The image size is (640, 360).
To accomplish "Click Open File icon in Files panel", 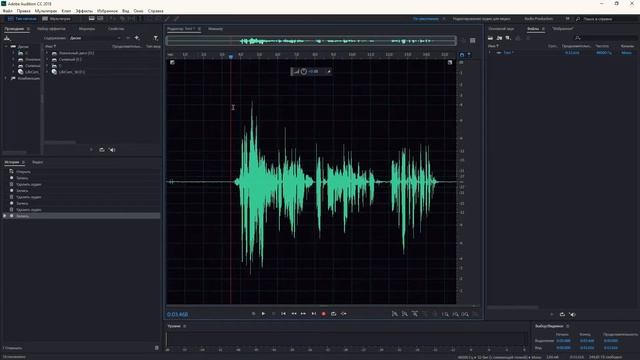I will pos(491,38).
